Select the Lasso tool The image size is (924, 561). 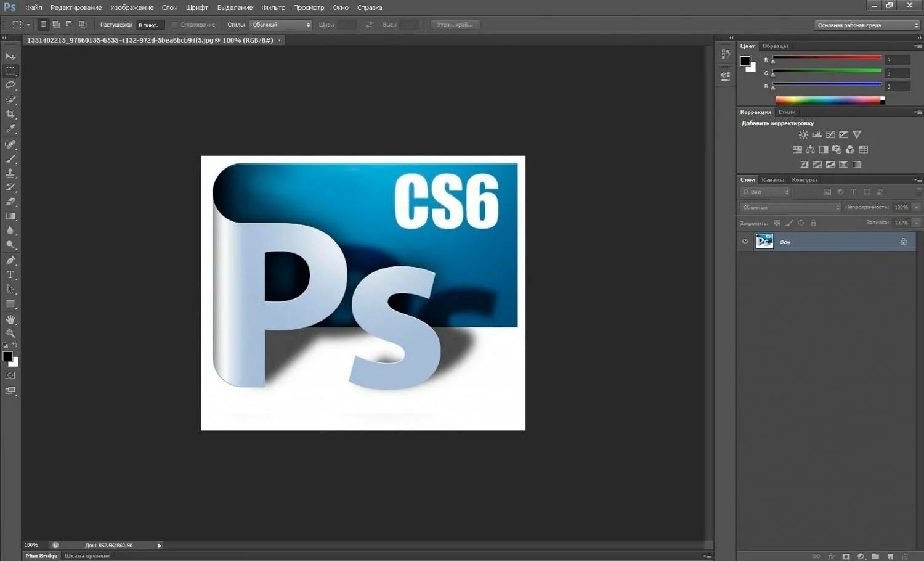(x=10, y=85)
